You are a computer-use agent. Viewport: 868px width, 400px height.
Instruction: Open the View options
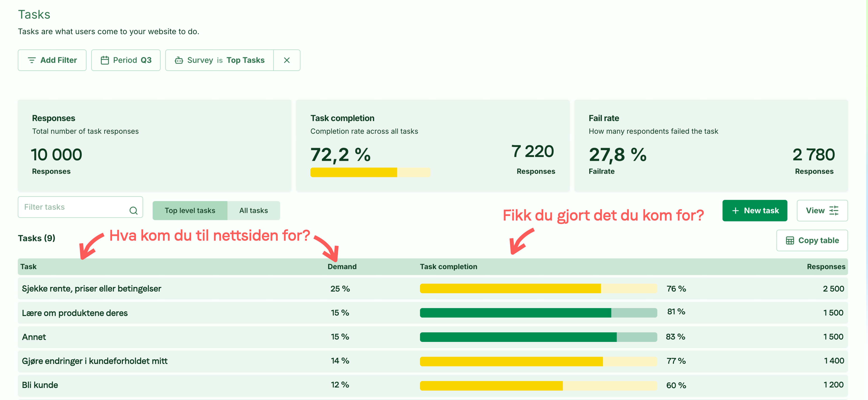click(x=822, y=211)
